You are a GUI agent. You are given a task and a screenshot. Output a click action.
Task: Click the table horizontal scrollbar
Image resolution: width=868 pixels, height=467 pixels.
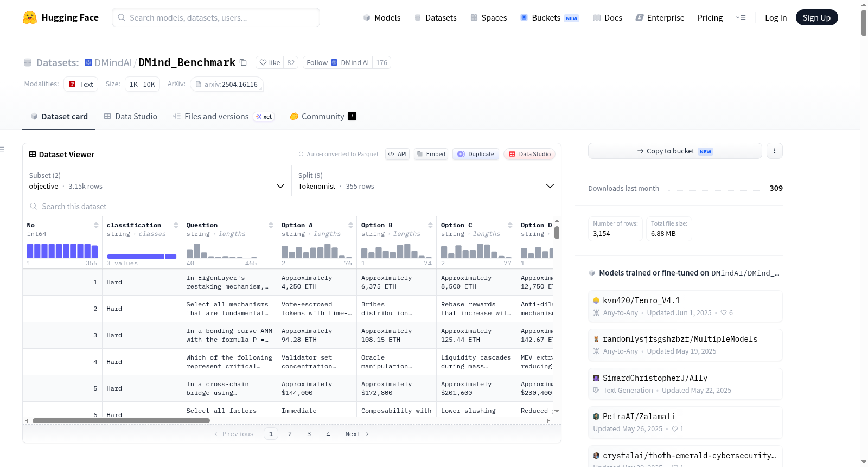coord(121,420)
